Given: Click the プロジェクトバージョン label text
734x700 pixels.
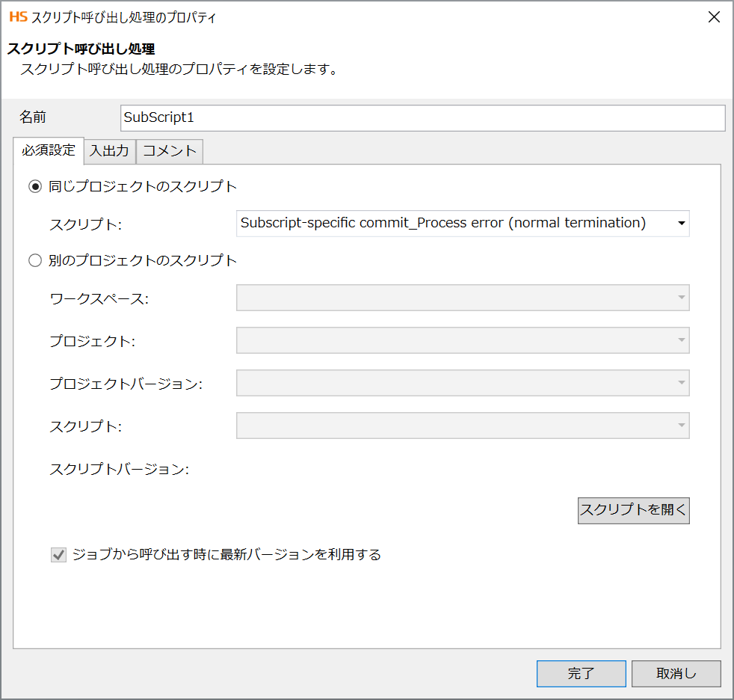Looking at the screenshot, I should pos(126,384).
